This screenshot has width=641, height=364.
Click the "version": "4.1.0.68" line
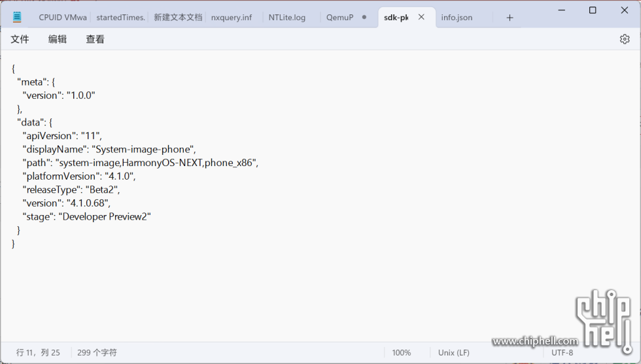coord(66,203)
